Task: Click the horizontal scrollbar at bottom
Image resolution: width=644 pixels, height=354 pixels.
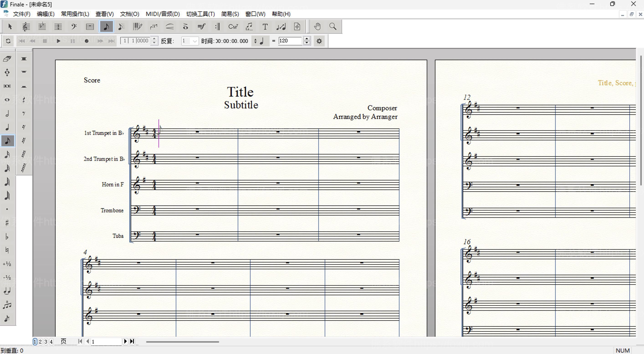Action: tap(182, 342)
